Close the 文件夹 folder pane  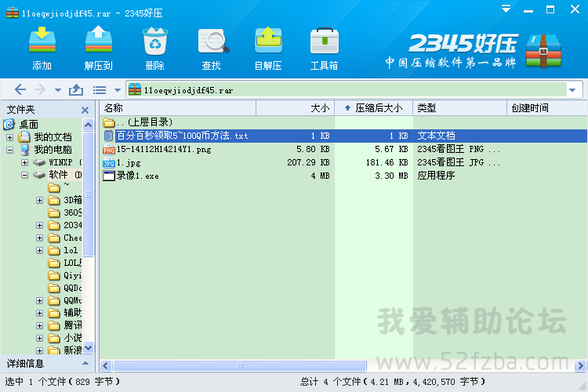tap(85, 110)
